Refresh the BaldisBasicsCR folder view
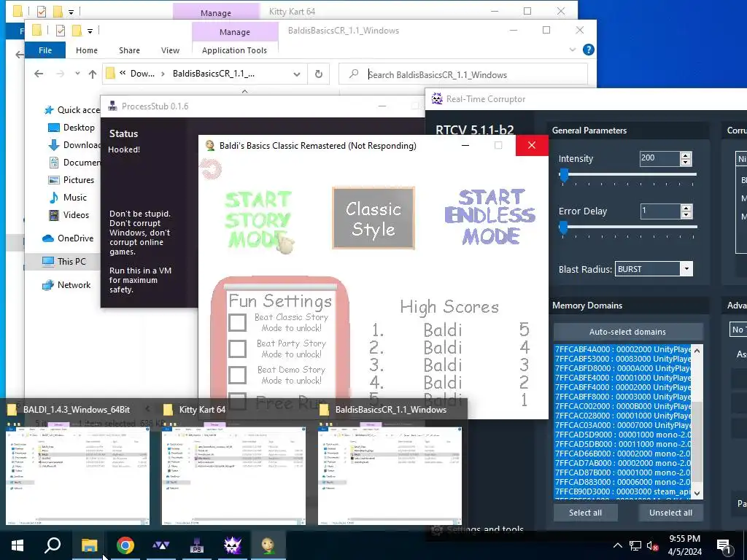The height and width of the screenshot is (560, 747). 318,74
